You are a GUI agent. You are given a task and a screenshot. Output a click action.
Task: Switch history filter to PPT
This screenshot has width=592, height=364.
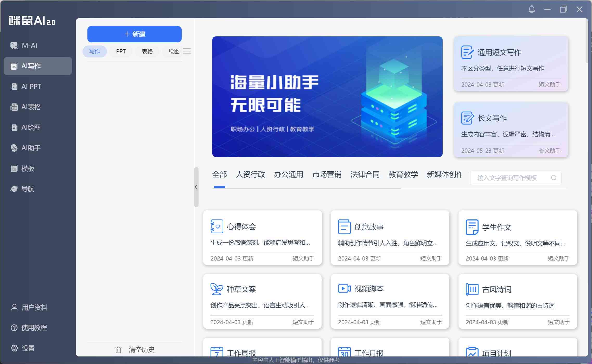[121, 51]
